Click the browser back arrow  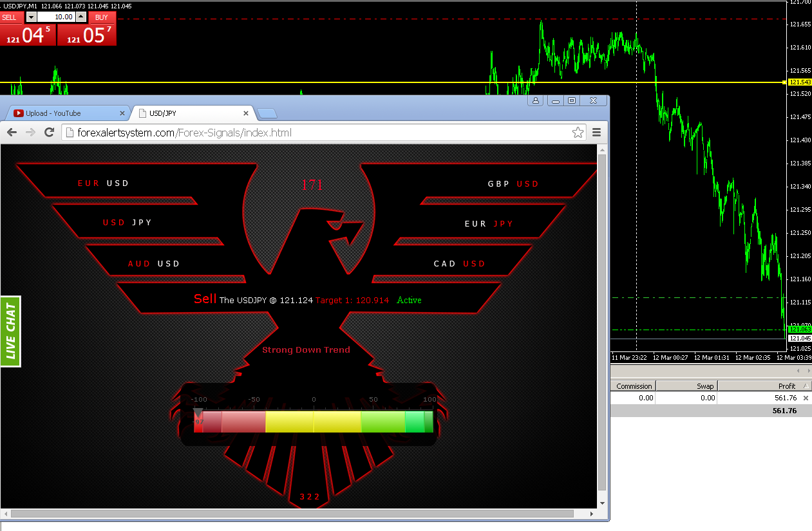coord(12,132)
